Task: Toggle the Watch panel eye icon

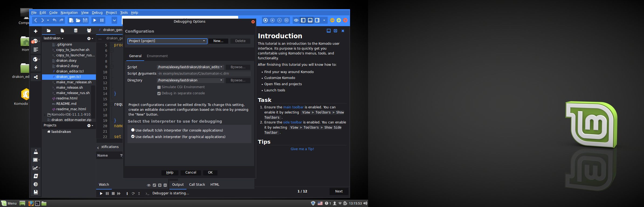Action: click(x=149, y=185)
